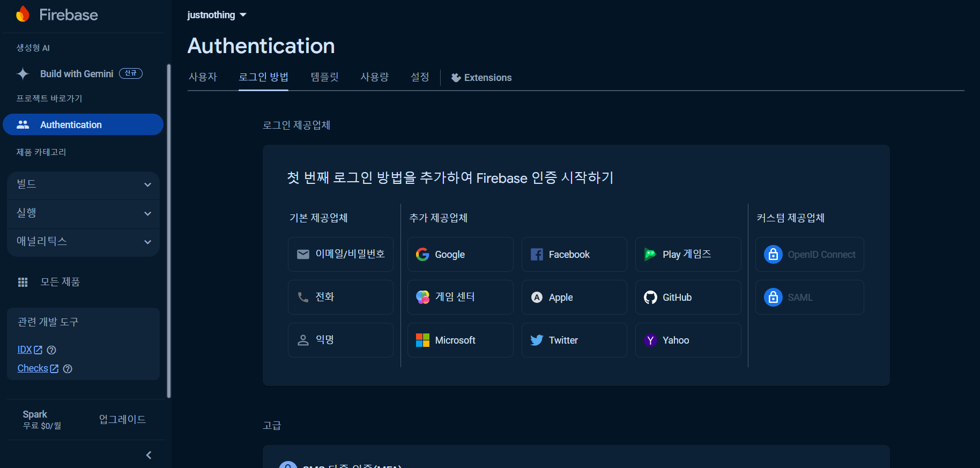The height and width of the screenshot is (468, 980).
Task: Click the Google G logo
Action: [422, 254]
